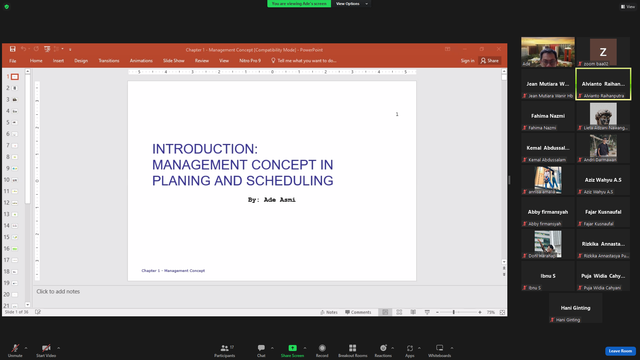640x360 pixels.
Task: Click the 75% zoom level
Action: tap(491, 312)
